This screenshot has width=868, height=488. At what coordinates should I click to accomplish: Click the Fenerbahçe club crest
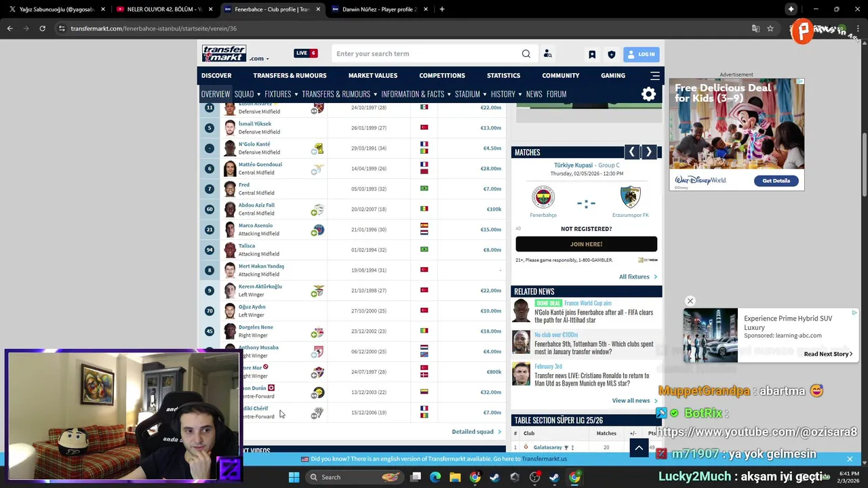(x=542, y=197)
